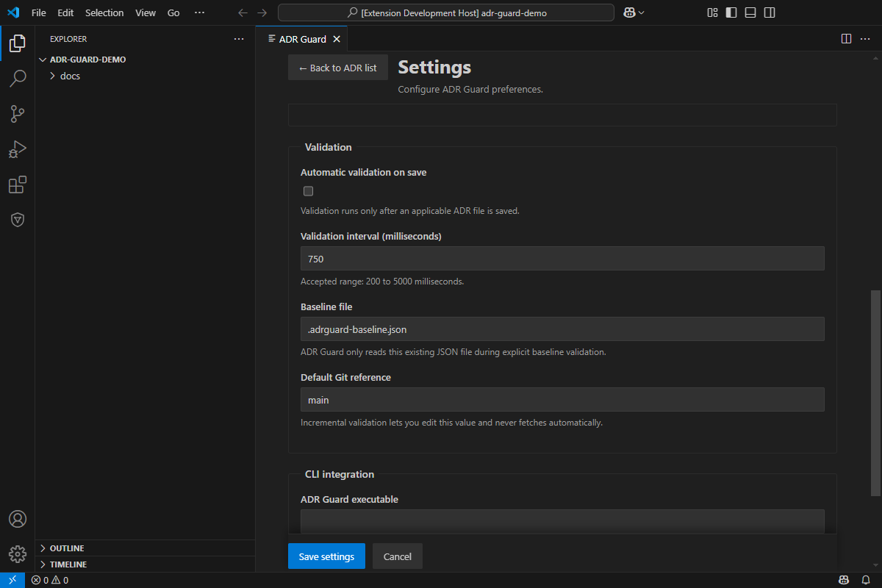
Task: Open the Extensions view icon
Action: [x=18, y=184]
